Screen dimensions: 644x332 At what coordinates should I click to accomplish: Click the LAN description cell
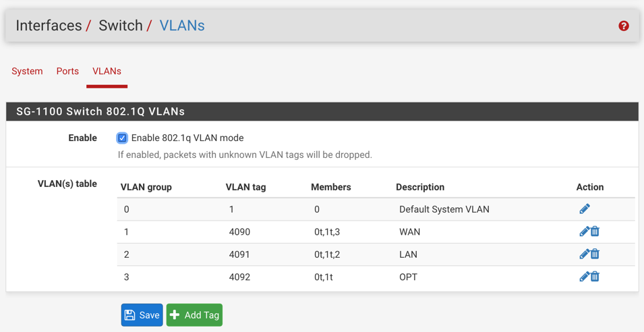click(x=408, y=254)
